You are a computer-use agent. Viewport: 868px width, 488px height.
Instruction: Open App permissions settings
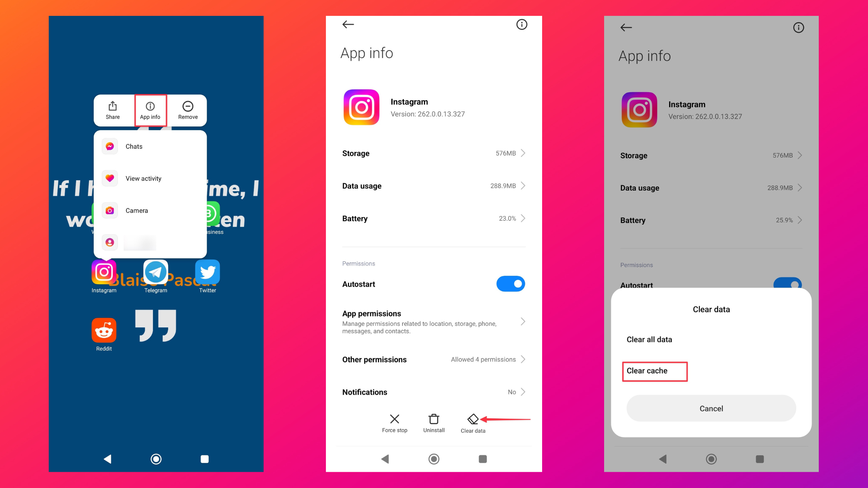pyautogui.click(x=433, y=321)
